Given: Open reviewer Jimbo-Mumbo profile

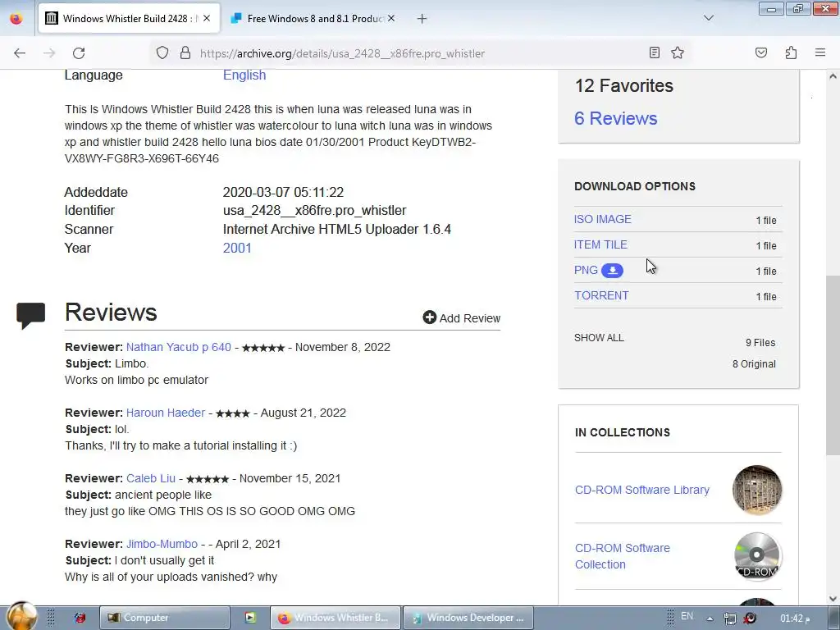Looking at the screenshot, I should 162,545.
